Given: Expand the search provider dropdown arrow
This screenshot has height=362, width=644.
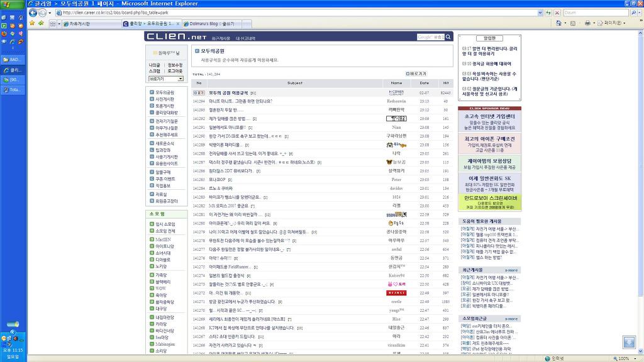Looking at the screenshot, I should click(639, 13).
